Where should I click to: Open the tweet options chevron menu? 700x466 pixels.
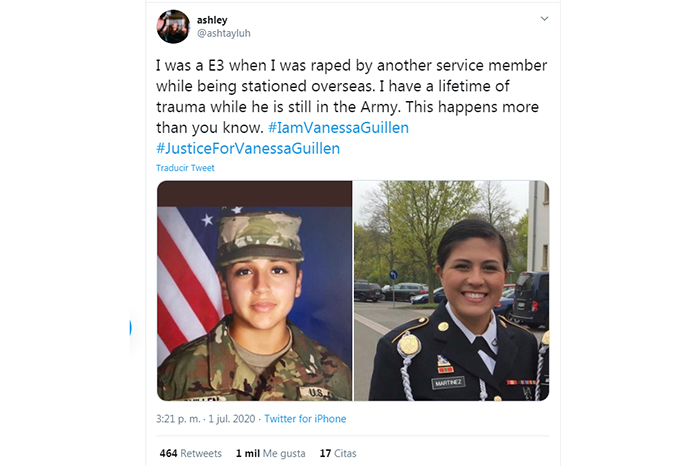point(544,19)
